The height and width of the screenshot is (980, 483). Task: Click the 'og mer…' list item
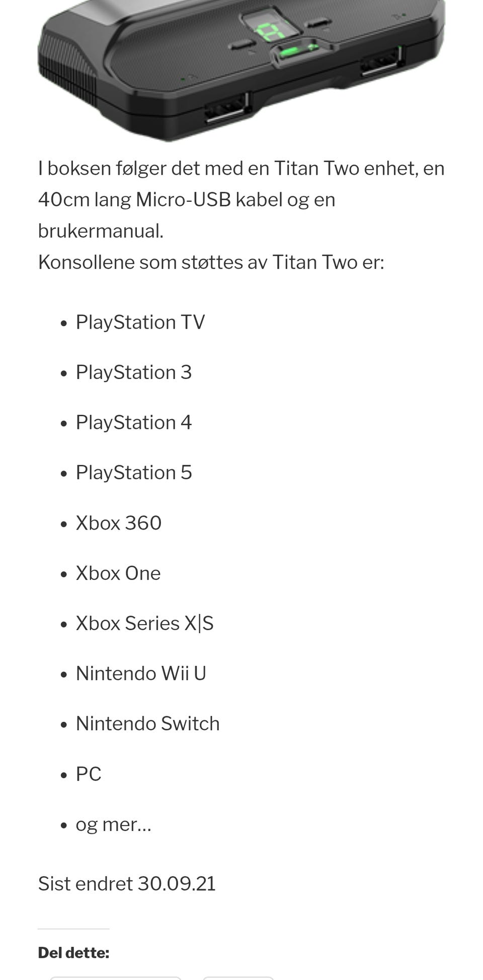point(114,824)
